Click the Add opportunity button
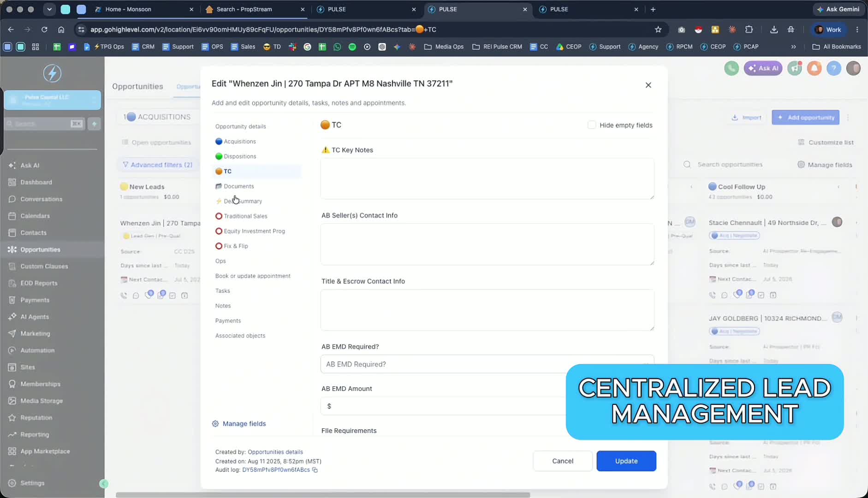Screen dimensions: 868x498 click(805, 118)
